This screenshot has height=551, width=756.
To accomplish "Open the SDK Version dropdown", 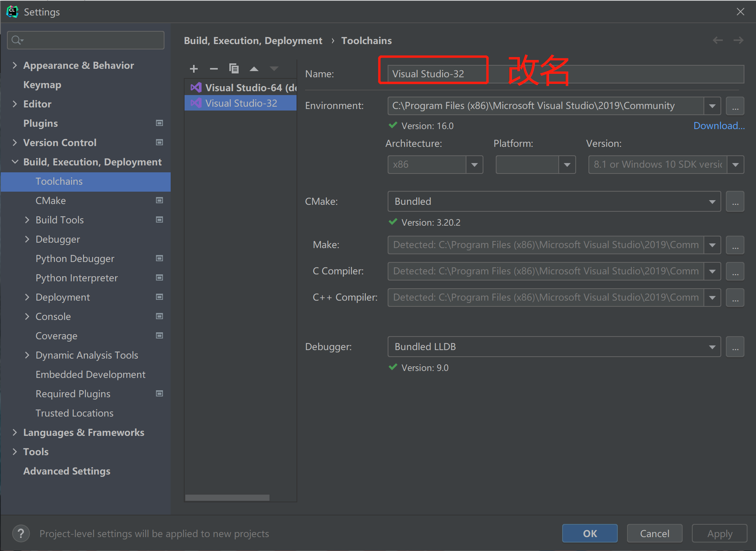I will point(736,165).
